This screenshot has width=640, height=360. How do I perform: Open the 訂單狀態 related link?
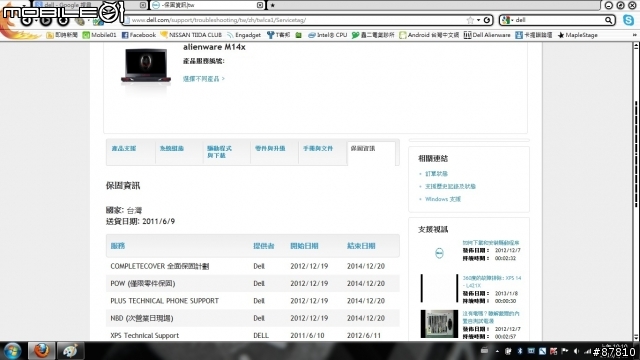click(x=436, y=174)
